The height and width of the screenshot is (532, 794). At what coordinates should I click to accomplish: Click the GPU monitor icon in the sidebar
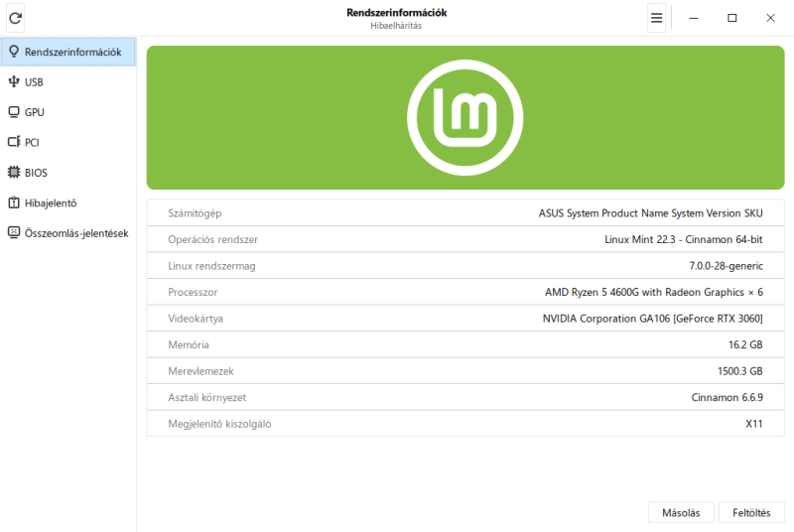(14, 112)
